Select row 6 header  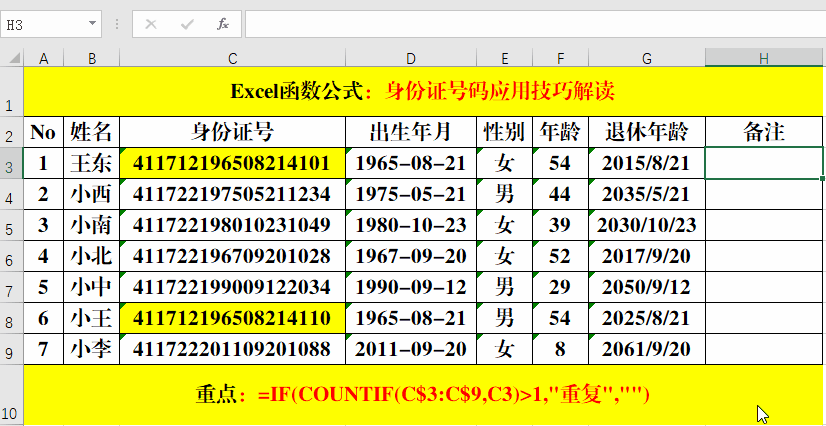(12, 256)
